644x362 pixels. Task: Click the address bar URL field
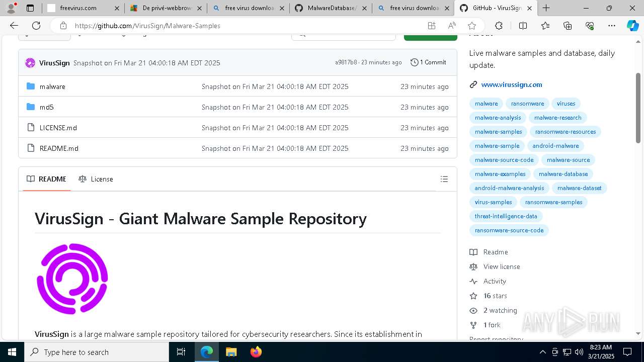point(247,26)
